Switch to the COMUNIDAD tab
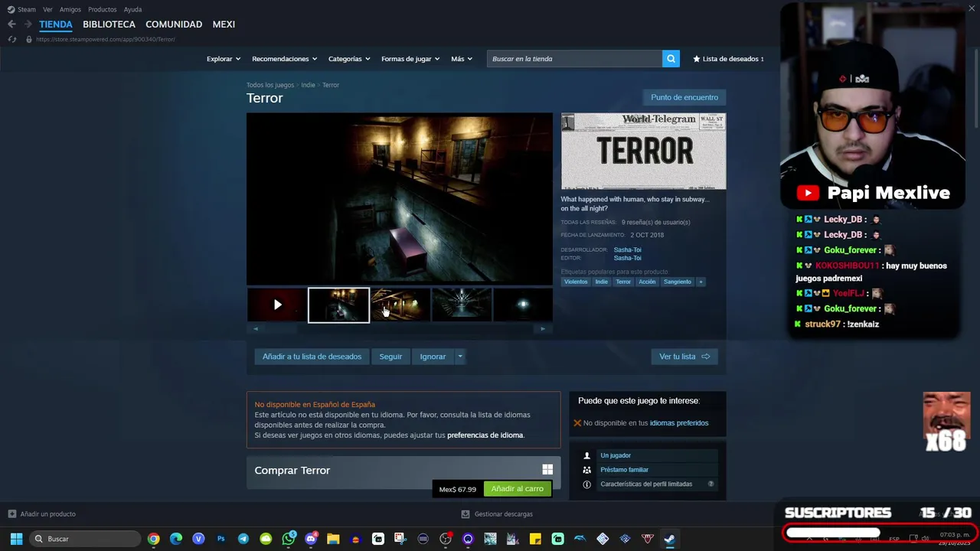980x551 pixels. 174,24
